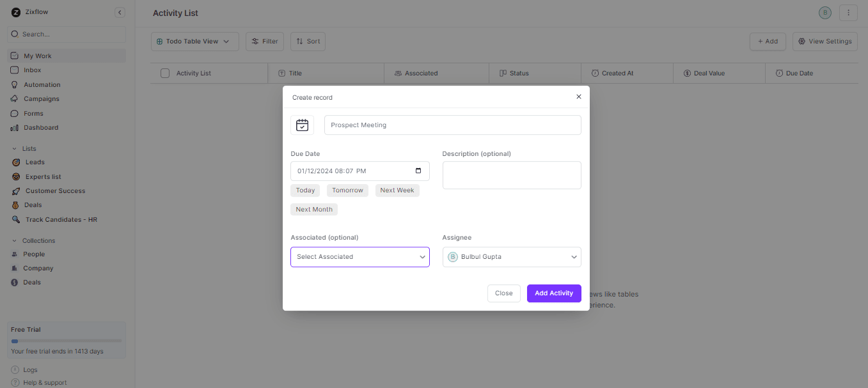Collapse the sidebar with the chevron

(120, 12)
